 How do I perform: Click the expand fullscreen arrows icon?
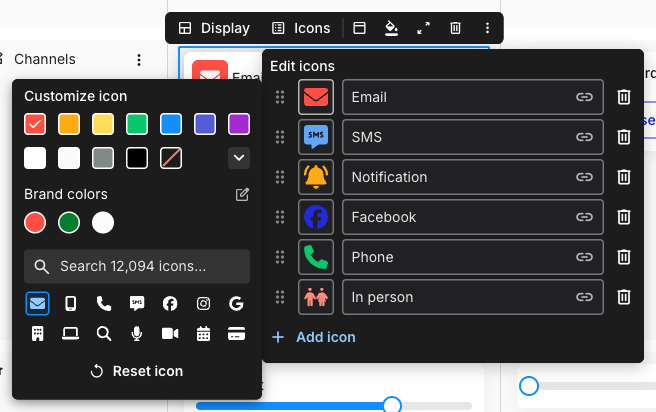point(423,28)
